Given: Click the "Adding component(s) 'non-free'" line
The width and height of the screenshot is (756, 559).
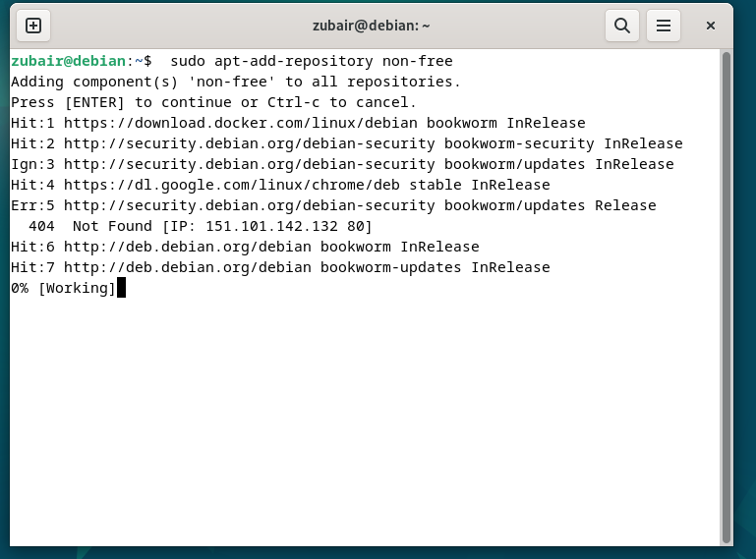Looking at the screenshot, I should [x=236, y=82].
